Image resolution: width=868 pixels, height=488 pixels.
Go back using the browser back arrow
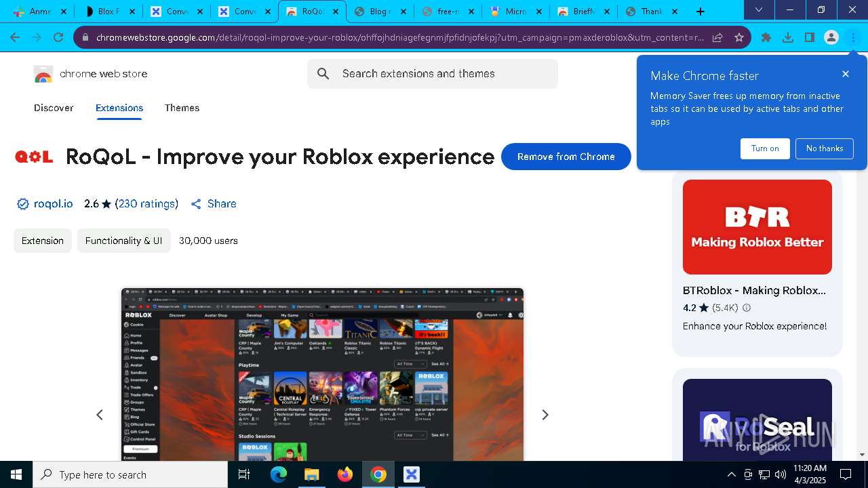tap(15, 37)
